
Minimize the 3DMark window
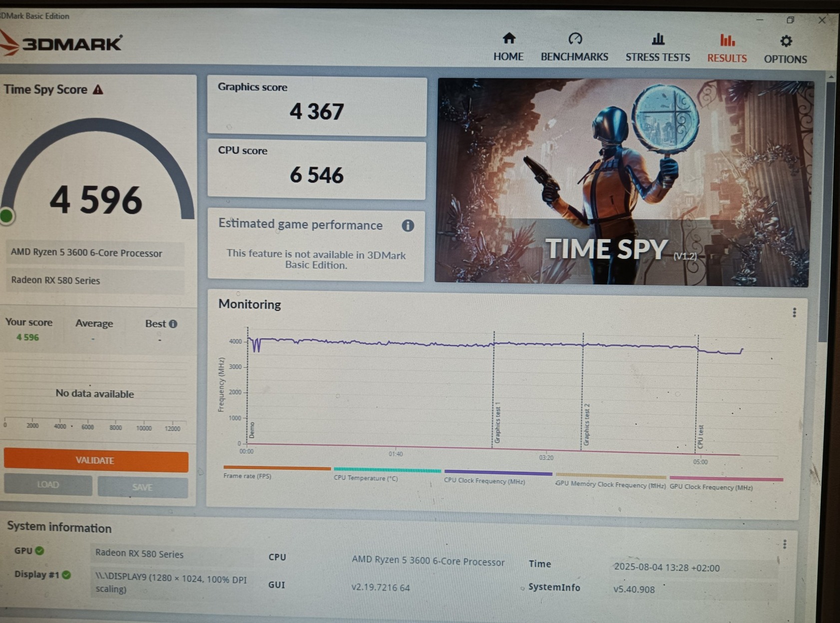(x=760, y=19)
